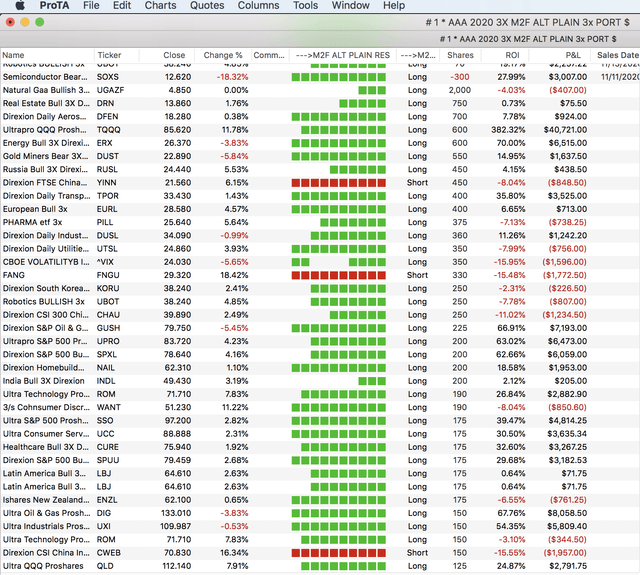The image size is (640, 575).
Task: Open the Apple menu
Action: [x=20, y=5]
